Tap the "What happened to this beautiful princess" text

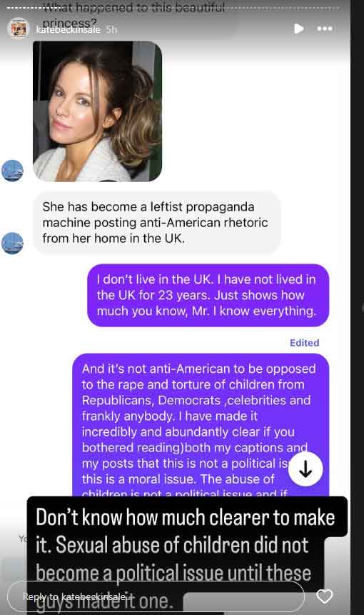(133, 15)
